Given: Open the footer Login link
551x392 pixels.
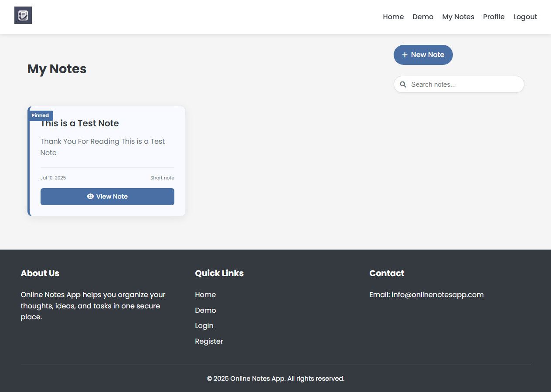Looking at the screenshot, I should [x=204, y=326].
